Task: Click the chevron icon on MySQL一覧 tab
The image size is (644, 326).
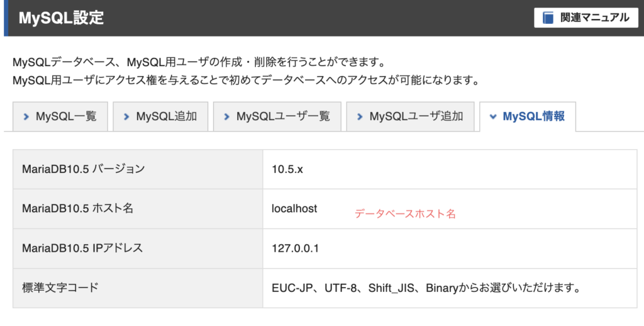Action: [x=26, y=116]
